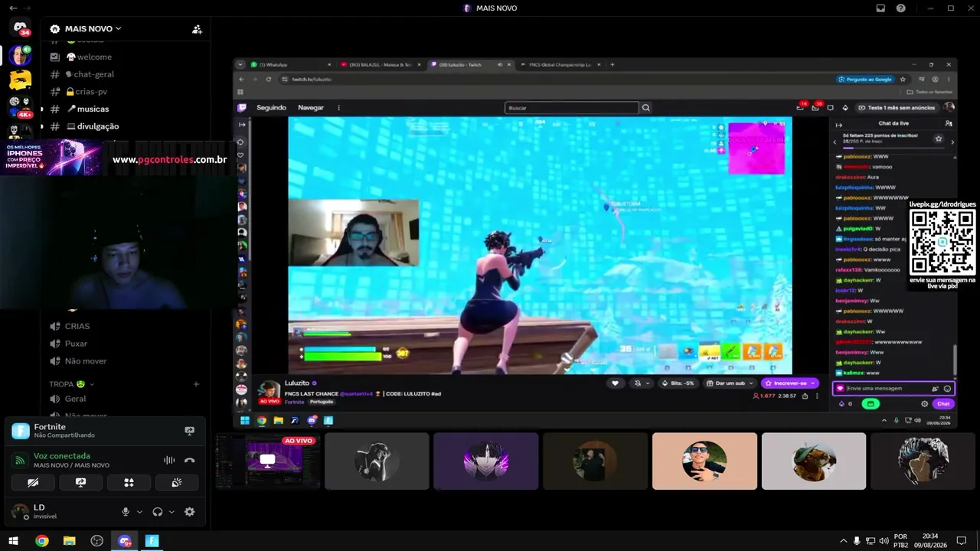
Task: Turn on the camera in Discord
Action: 33,483
